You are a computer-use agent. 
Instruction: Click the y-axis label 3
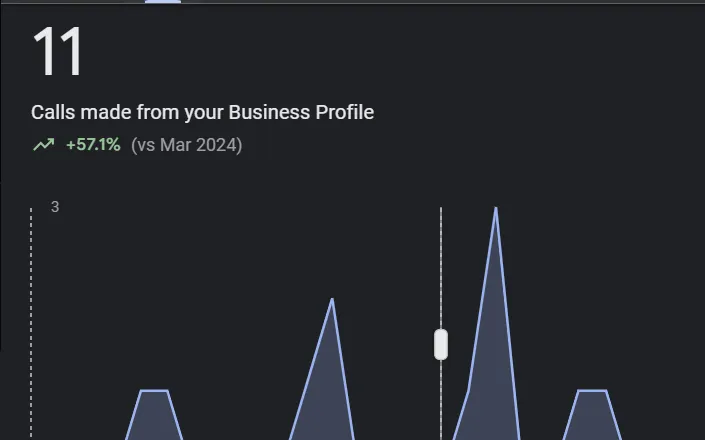(55, 207)
